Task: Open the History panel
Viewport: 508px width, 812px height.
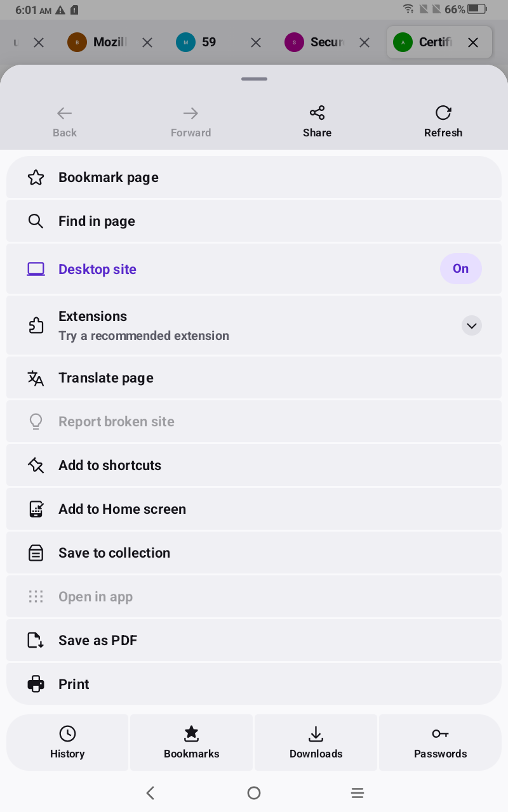Action: [67, 743]
